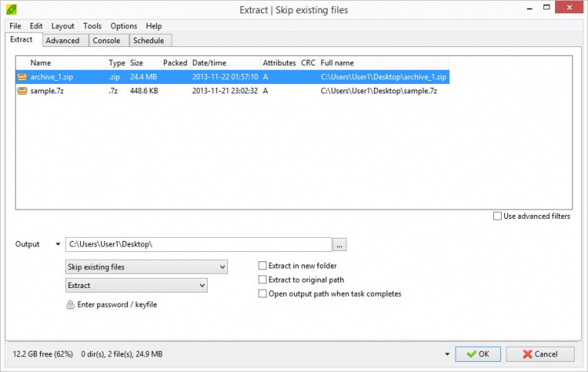Toggle Open output path when task completes
Screen dimensions: 588x372
click(x=263, y=294)
